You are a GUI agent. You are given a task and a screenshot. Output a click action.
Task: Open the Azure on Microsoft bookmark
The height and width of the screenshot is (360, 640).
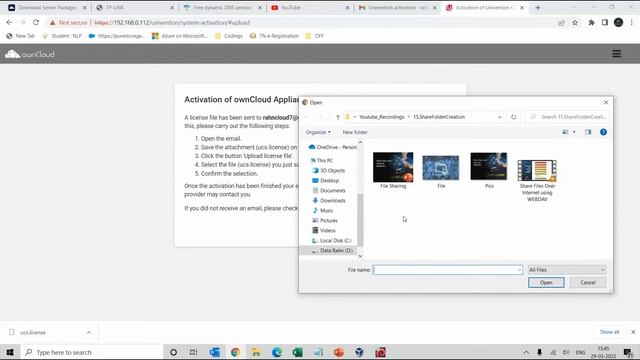click(180, 36)
